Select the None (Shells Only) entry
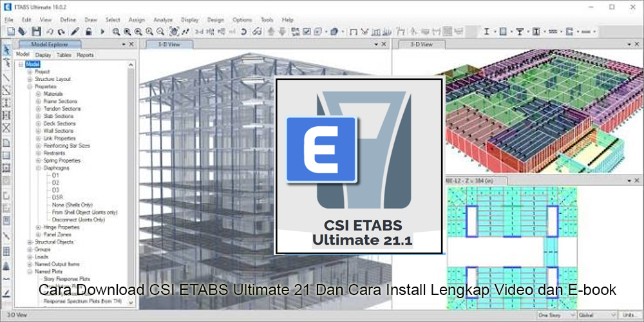Screen dimensions: 644x322 (72, 205)
